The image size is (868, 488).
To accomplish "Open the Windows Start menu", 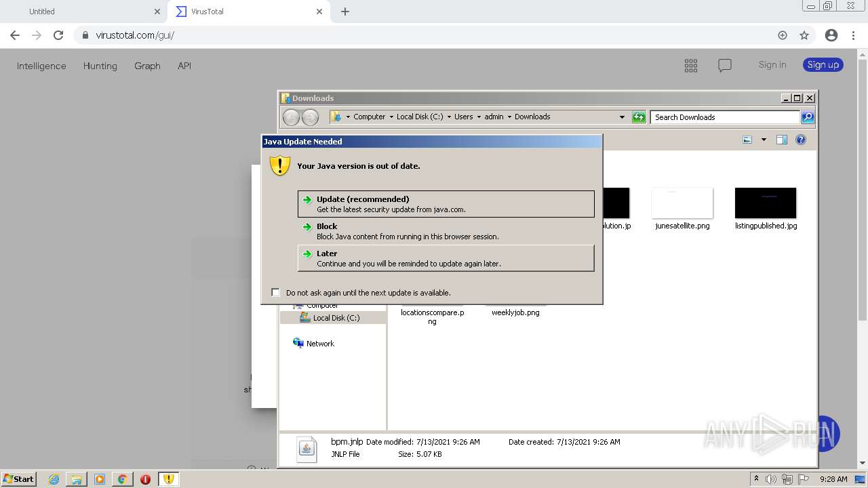I will click(18, 479).
